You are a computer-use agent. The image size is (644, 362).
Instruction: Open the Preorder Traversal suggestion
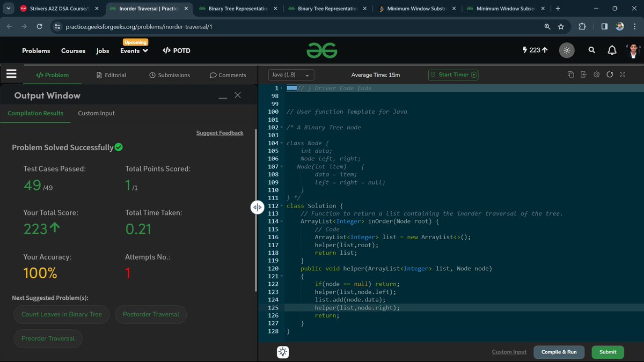coord(48,338)
